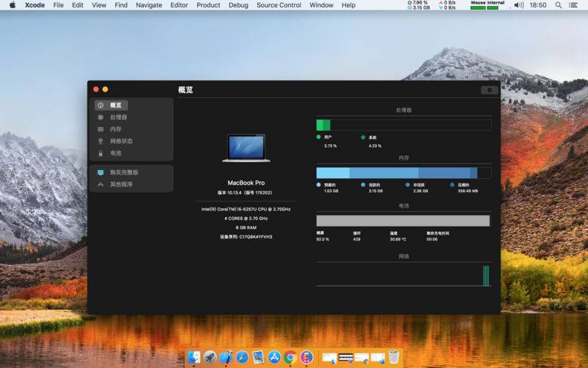Open Notification Center list icon
Screen dimensions: 588x368
coord(573,5)
